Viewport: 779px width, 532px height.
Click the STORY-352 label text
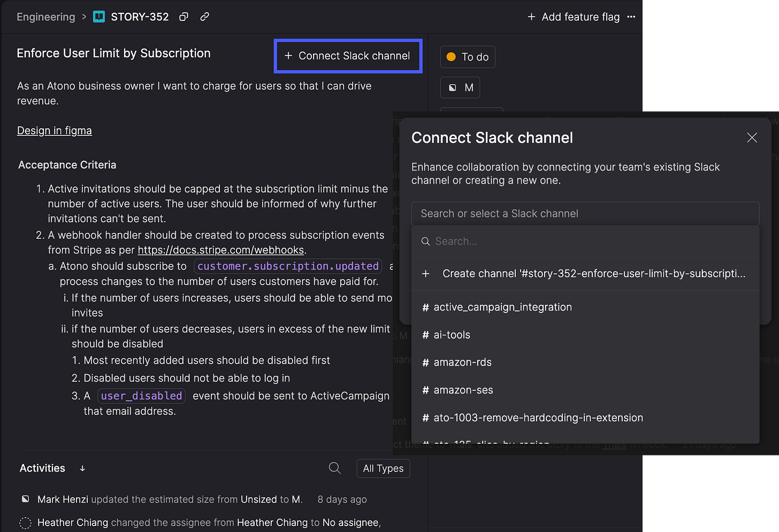click(x=140, y=17)
